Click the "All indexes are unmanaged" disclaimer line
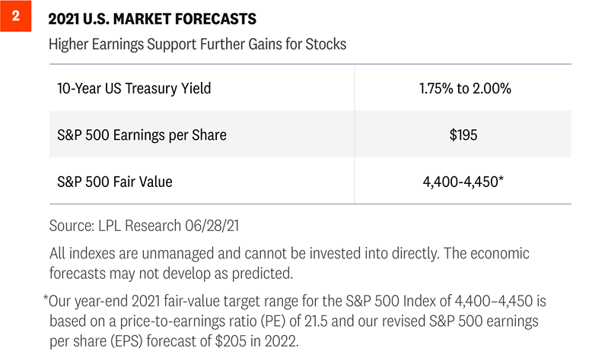This screenshot has width=608, height=364. click(x=289, y=252)
